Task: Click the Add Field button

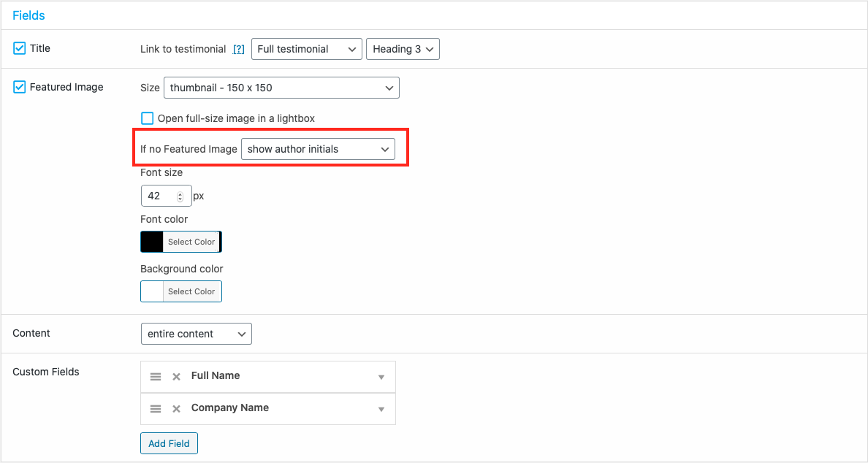Action: [x=169, y=443]
